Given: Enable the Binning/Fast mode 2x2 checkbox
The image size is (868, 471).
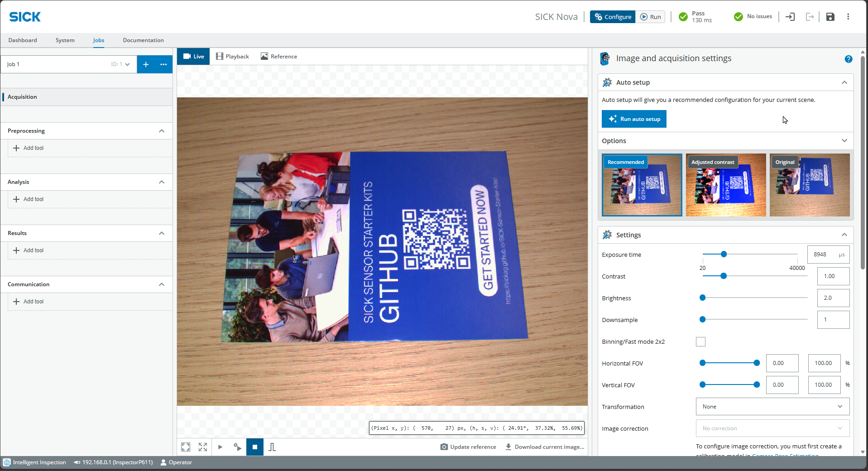Looking at the screenshot, I should click(700, 341).
